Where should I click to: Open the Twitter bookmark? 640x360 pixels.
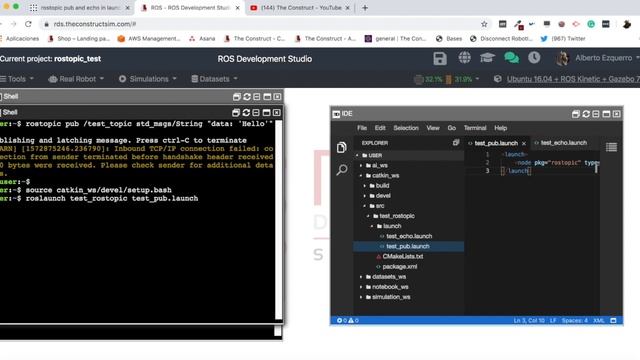tap(563, 38)
